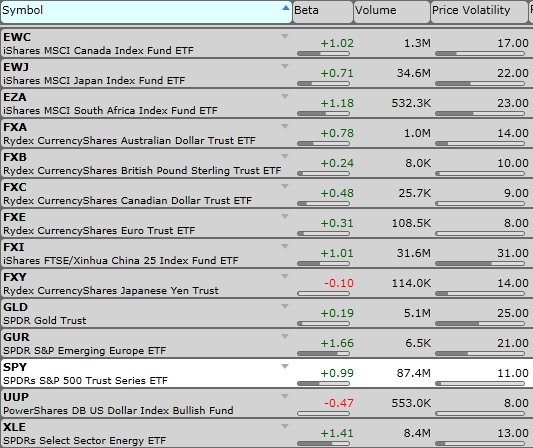
Task: Select the FXB symbol
Action: (x=15, y=157)
